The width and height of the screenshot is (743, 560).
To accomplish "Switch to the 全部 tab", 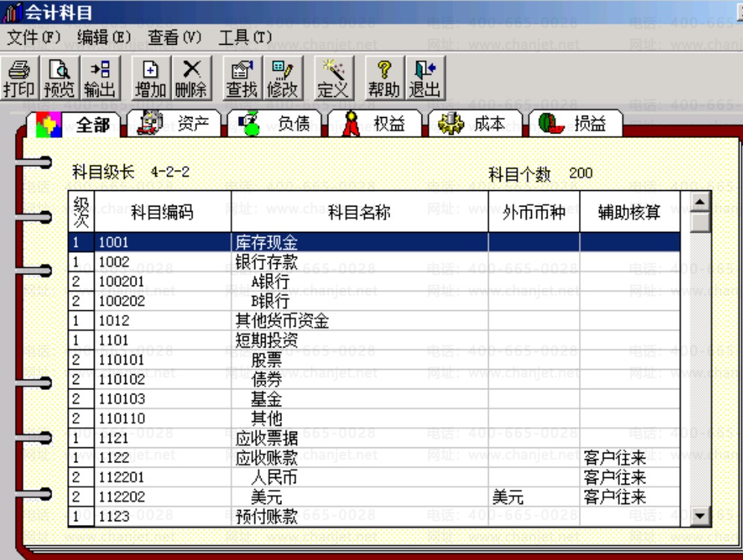I will (73, 124).
